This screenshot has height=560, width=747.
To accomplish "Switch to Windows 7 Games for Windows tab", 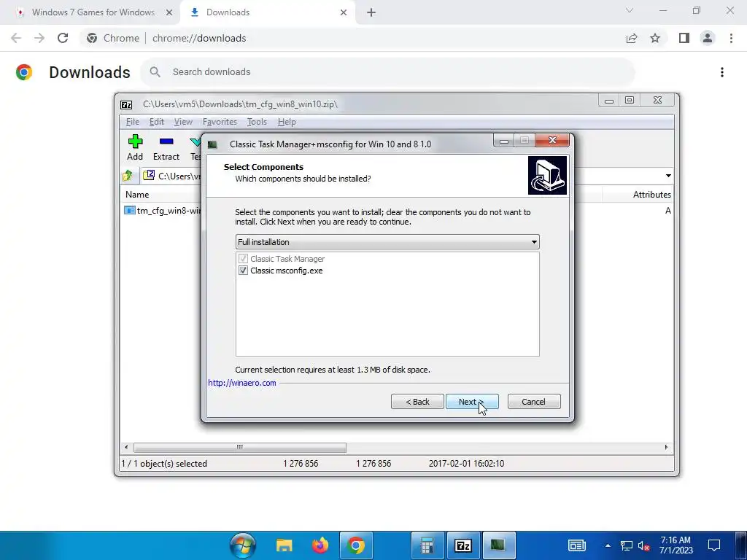I will pos(93,12).
